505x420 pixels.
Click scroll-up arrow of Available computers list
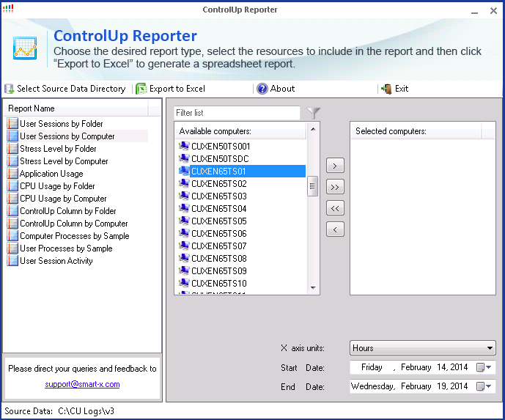point(313,129)
